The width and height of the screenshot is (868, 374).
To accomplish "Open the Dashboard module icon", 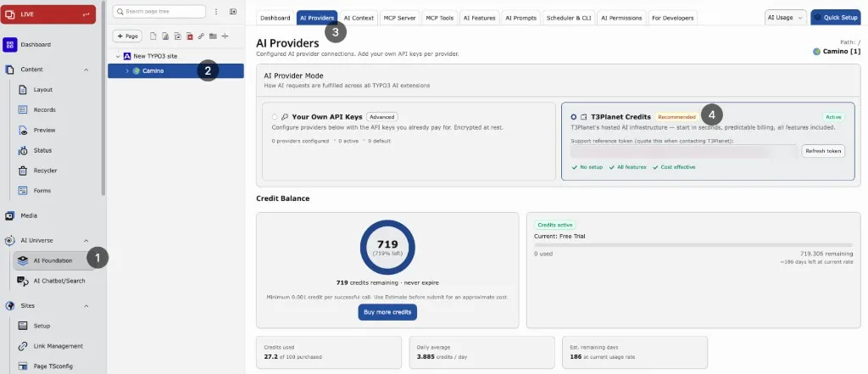I will 10,44.
